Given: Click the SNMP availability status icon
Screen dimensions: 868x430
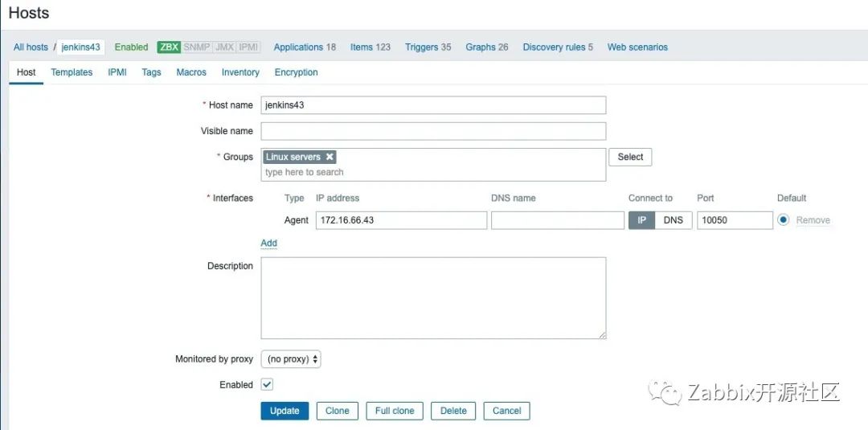Looking at the screenshot, I should point(197,47).
